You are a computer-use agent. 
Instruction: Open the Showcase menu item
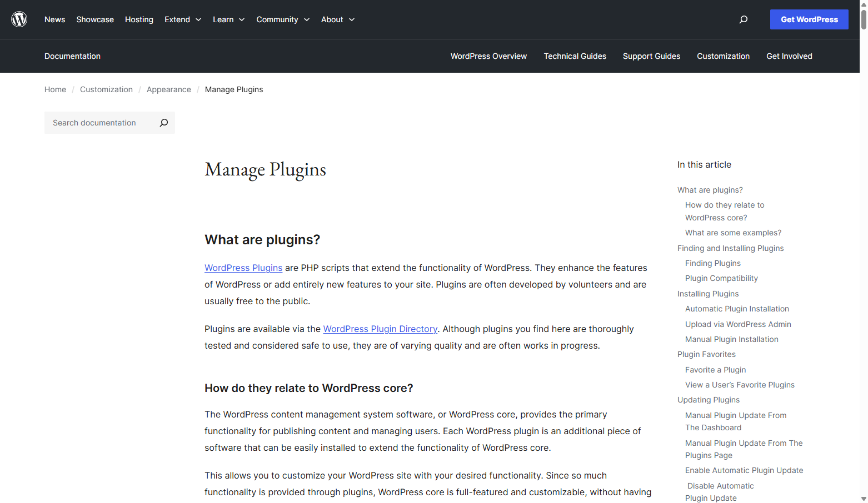point(94,19)
